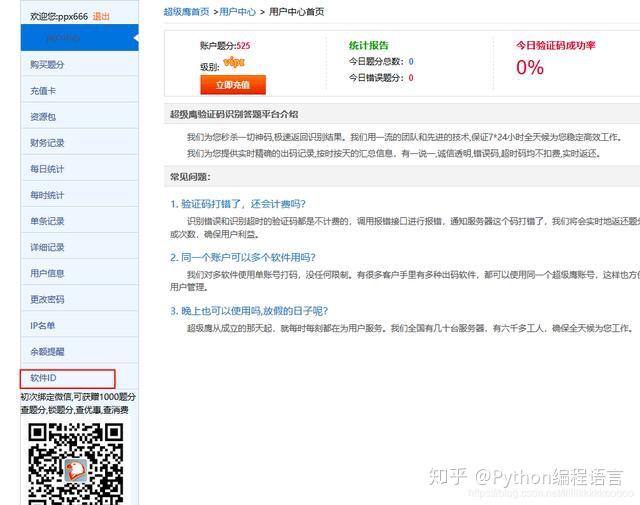The width and height of the screenshot is (640, 505).
Task: Open the 每日统计 page
Action: [80, 169]
